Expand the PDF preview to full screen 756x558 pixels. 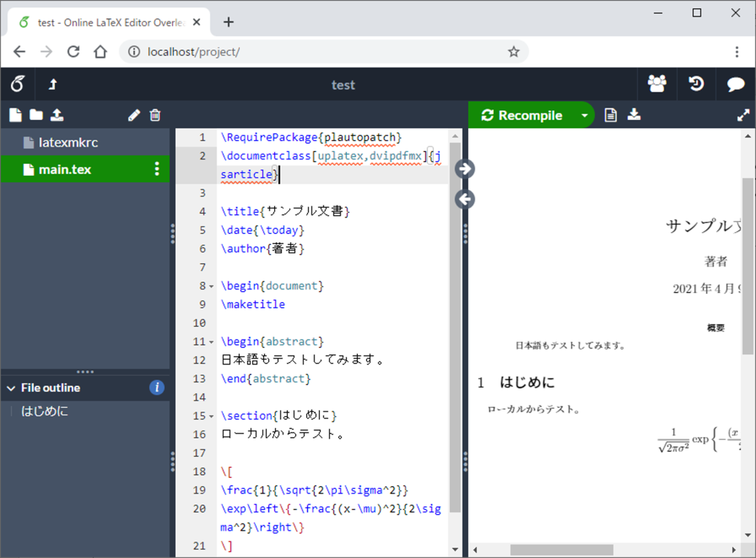[x=743, y=115]
